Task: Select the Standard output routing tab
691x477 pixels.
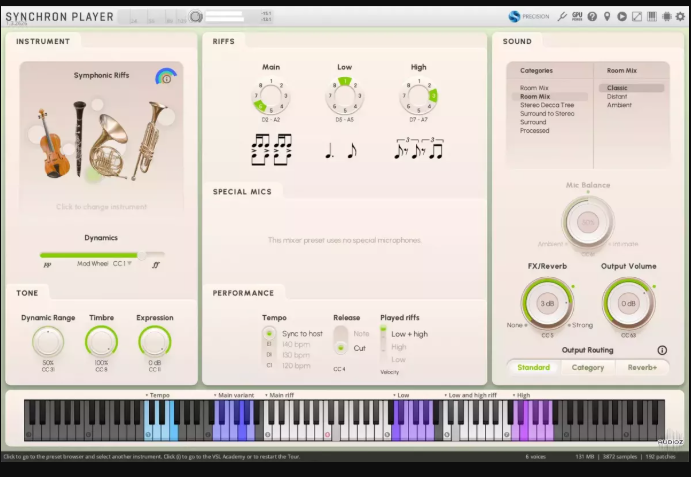Action: (534, 367)
